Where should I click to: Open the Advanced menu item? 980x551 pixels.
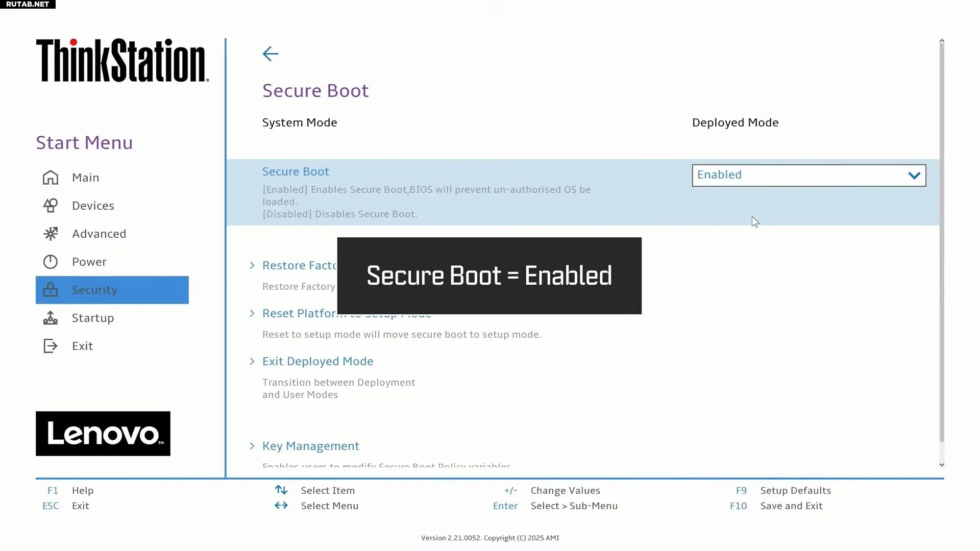99,234
